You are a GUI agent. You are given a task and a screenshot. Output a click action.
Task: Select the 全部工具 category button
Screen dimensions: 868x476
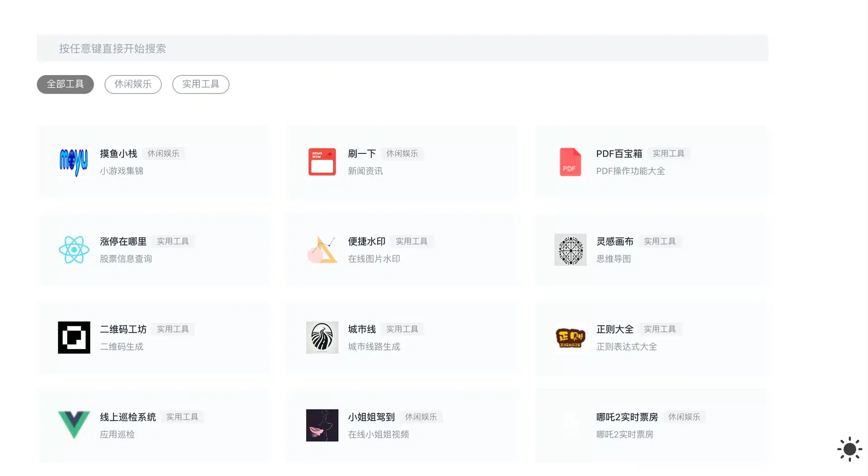coord(65,84)
